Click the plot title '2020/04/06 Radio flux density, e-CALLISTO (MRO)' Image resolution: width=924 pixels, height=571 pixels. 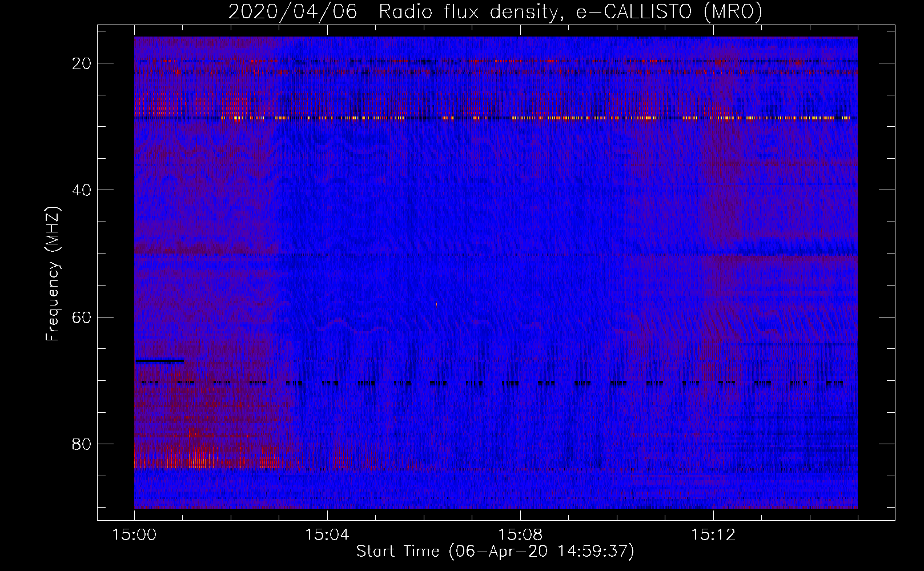click(495, 11)
